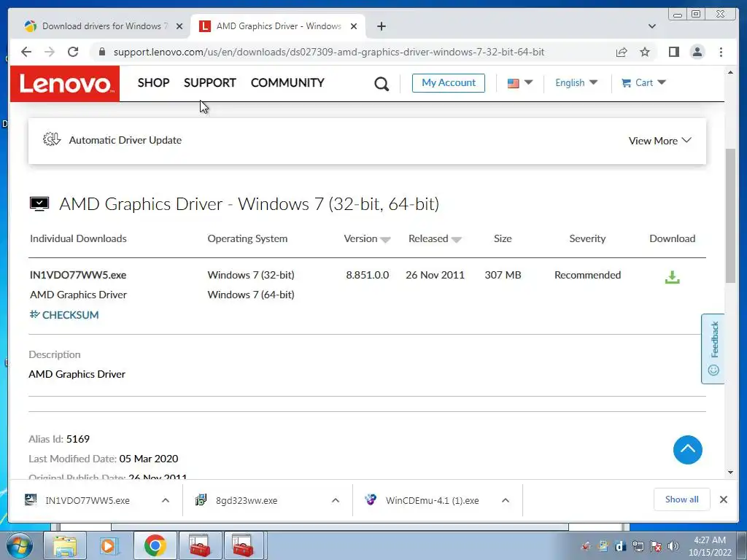Close the AMD Graphics Driver tab
Viewport: 747px width, 560px height.
coord(354,26)
